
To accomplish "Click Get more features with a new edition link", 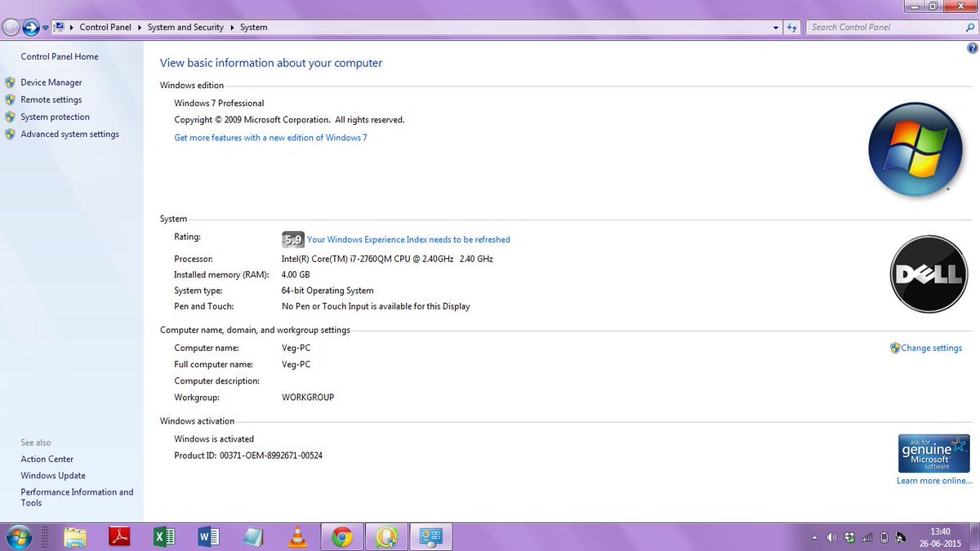I will pyautogui.click(x=271, y=137).
